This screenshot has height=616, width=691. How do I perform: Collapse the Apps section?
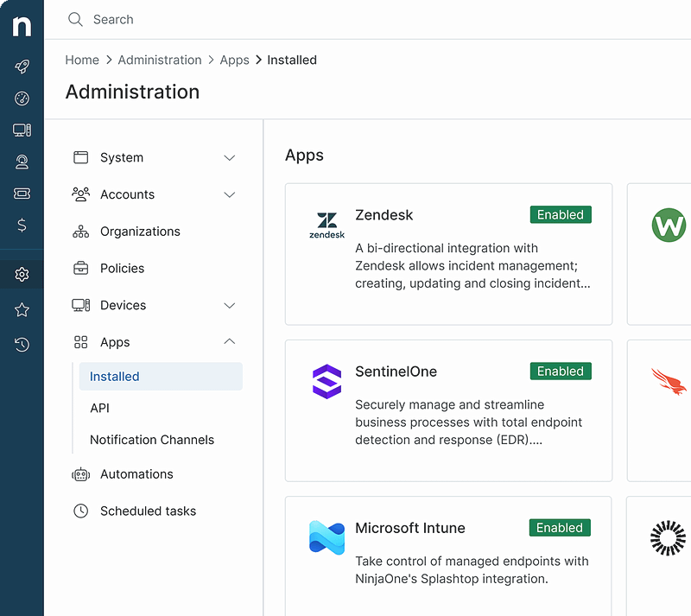229,341
